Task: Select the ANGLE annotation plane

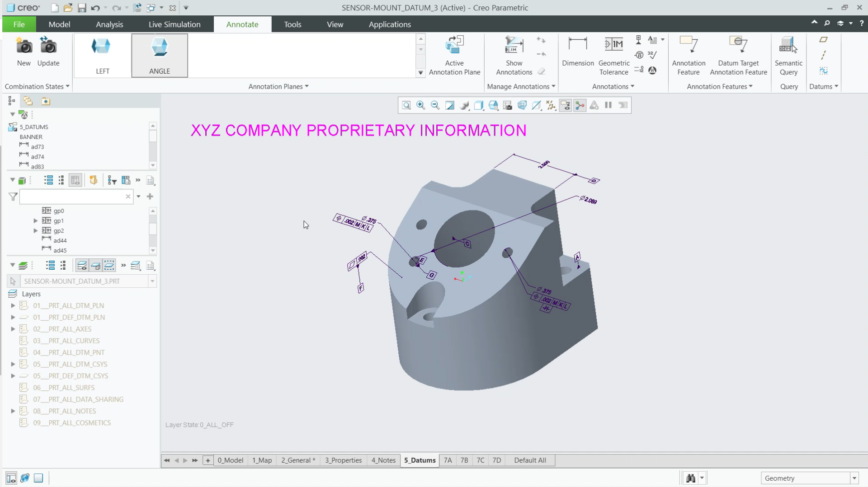Action: tap(160, 56)
